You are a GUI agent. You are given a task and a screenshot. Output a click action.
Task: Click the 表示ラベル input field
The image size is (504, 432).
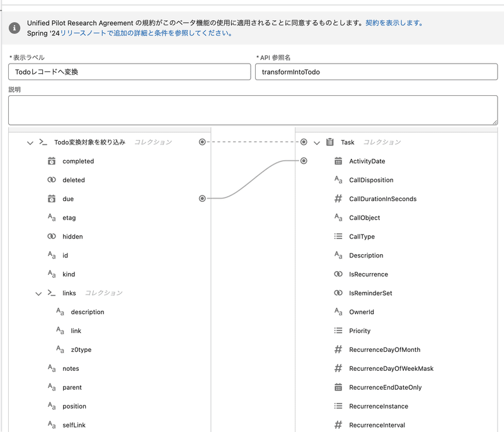click(x=130, y=72)
